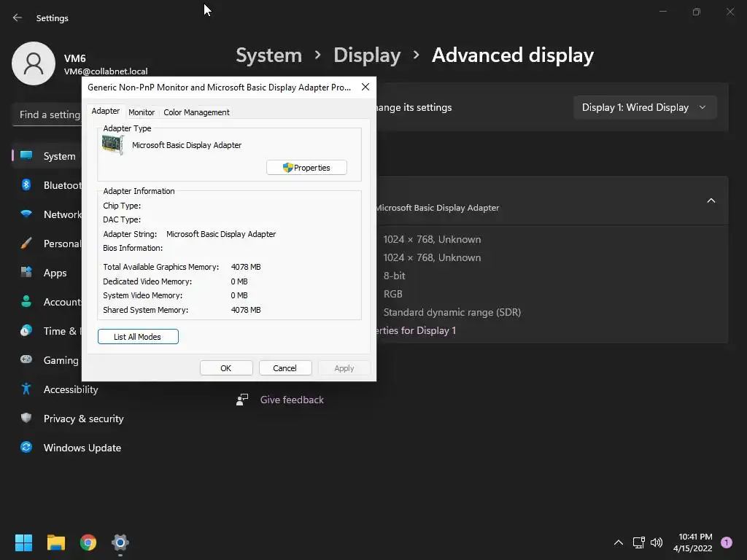Screen dimensions: 747x560
Task: Click the List All Modes button
Action: click(x=138, y=337)
